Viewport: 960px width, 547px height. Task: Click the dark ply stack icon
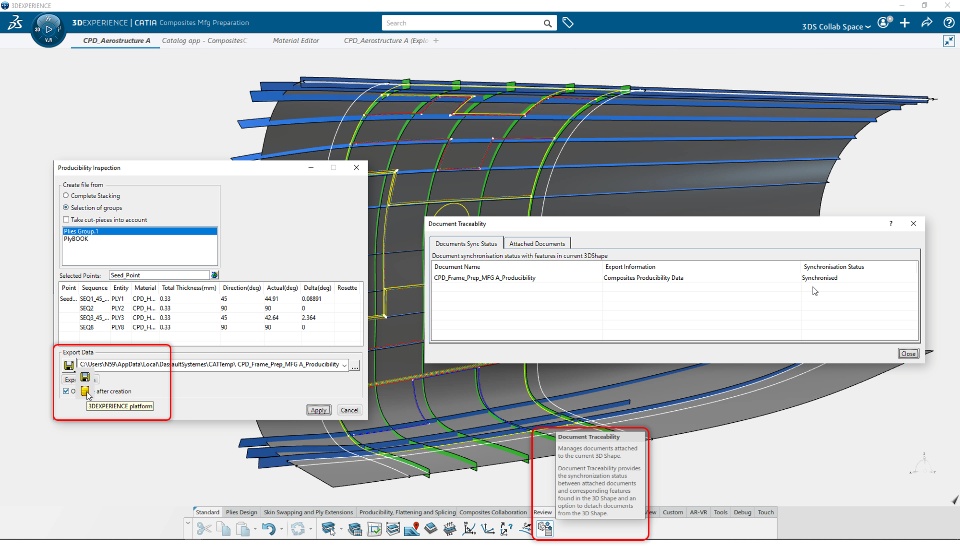pyautogui.click(x=430, y=528)
